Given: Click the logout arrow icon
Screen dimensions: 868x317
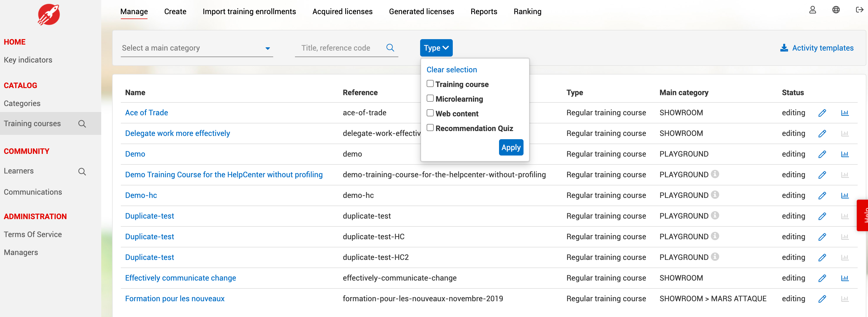Looking at the screenshot, I should click(x=859, y=10).
